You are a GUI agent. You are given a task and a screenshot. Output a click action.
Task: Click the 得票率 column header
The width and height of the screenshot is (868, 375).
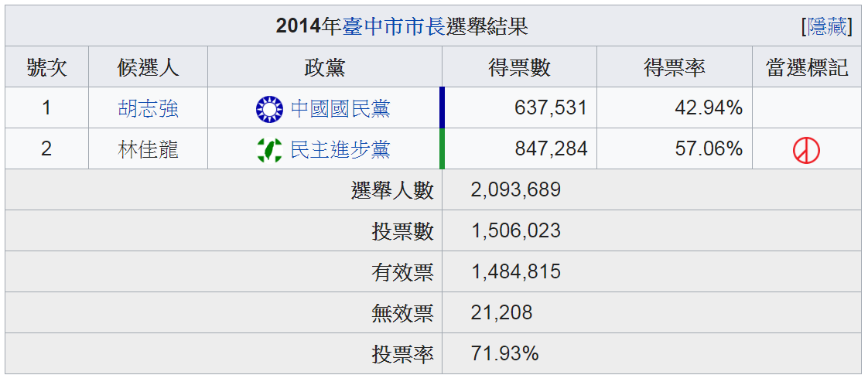(x=674, y=68)
